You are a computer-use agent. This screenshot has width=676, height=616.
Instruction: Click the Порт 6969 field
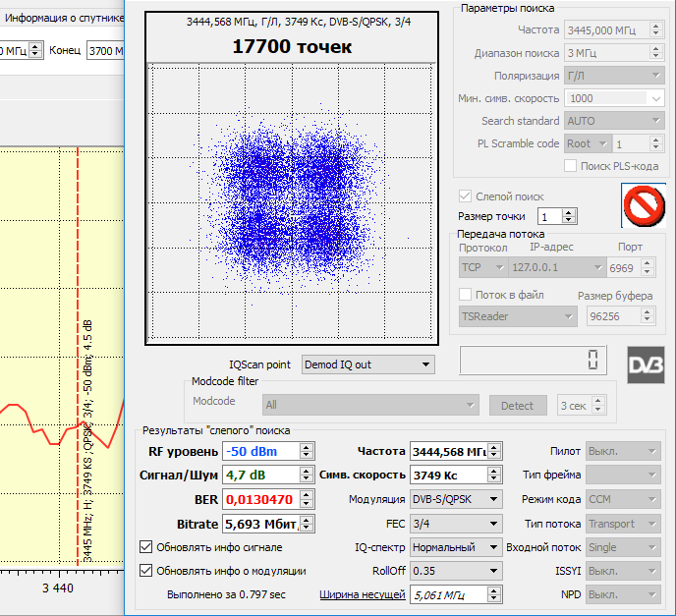[x=624, y=267]
